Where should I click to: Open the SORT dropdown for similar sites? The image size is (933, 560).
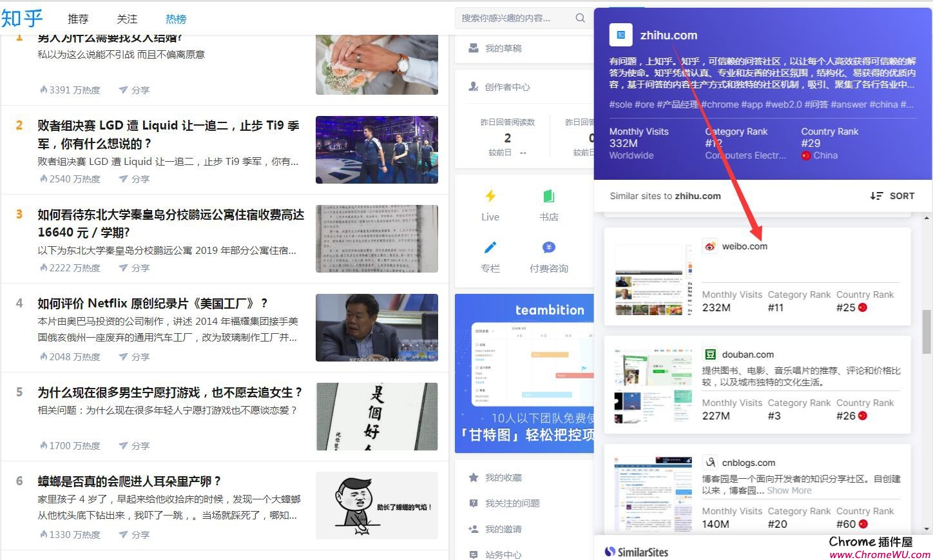click(x=892, y=196)
